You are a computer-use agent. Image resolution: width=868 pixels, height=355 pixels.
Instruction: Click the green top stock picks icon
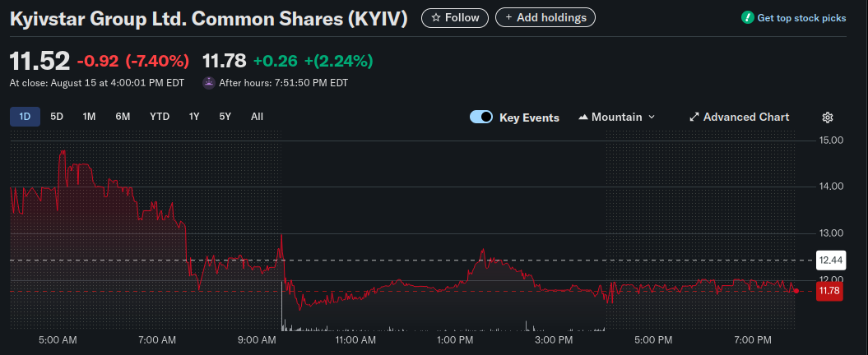tap(747, 18)
